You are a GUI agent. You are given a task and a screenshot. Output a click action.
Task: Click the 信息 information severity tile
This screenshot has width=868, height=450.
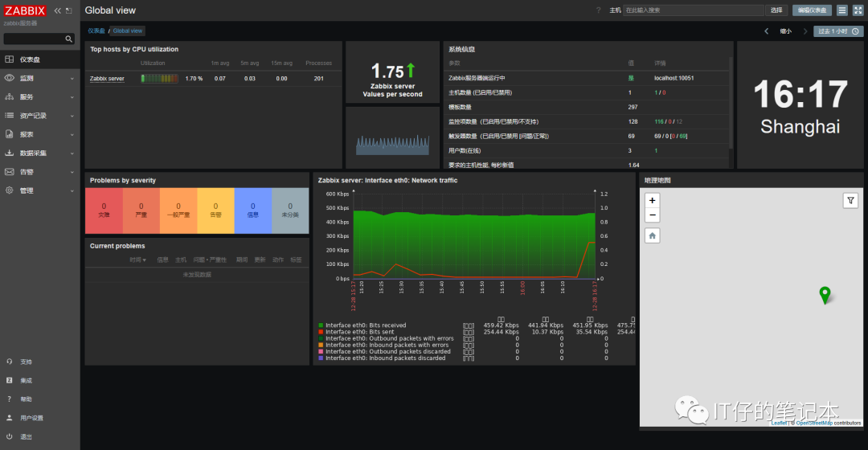(x=253, y=211)
